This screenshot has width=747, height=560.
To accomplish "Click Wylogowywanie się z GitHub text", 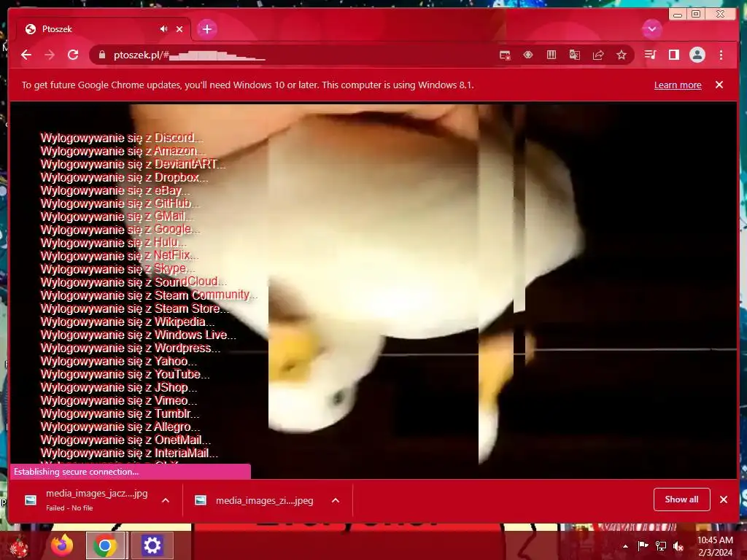I will coord(120,204).
